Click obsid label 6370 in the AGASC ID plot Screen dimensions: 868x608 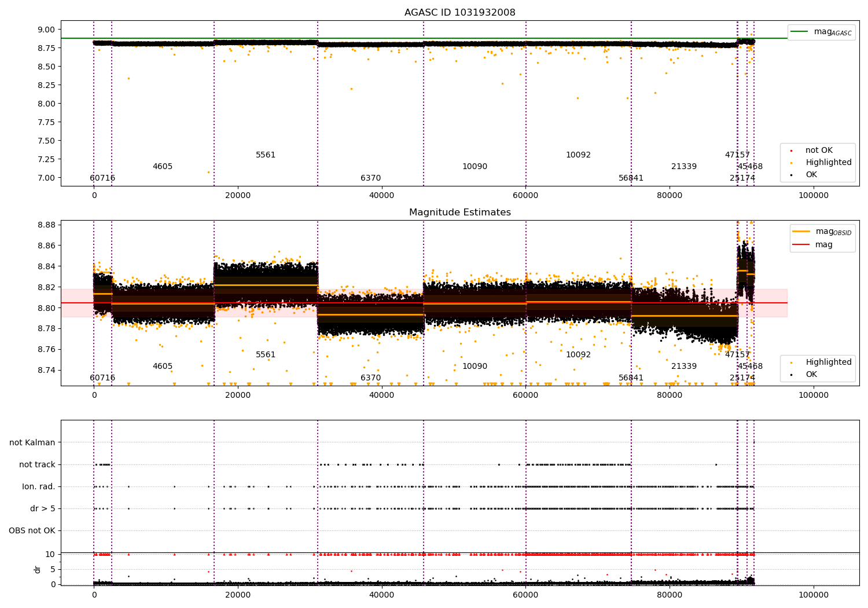[370, 178]
